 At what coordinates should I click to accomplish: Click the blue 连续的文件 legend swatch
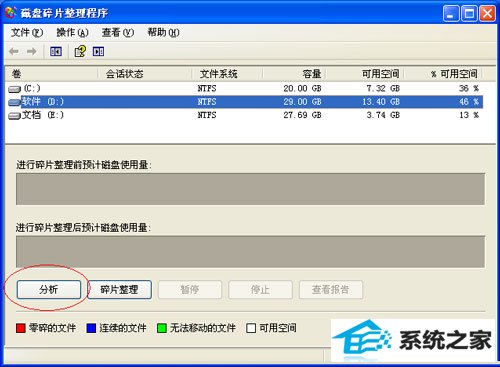click(91, 328)
